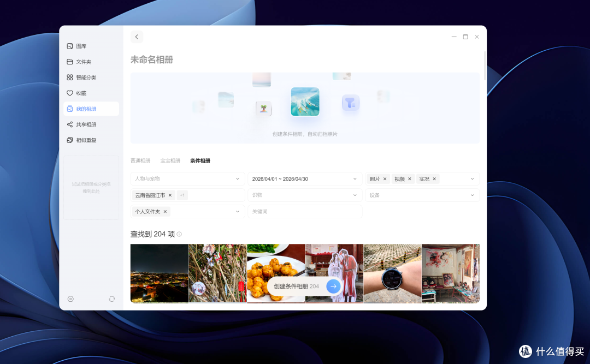Remove the 视频 tag

(x=410, y=179)
